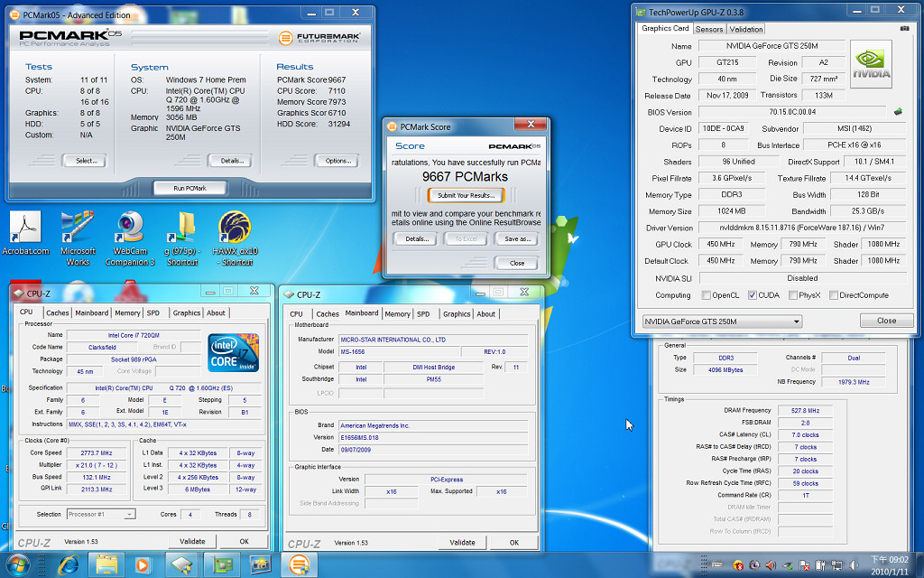The width and height of the screenshot is (924, 578).
Task: Click the GPU-Z Name field value
Action: [x=772, y=45]
